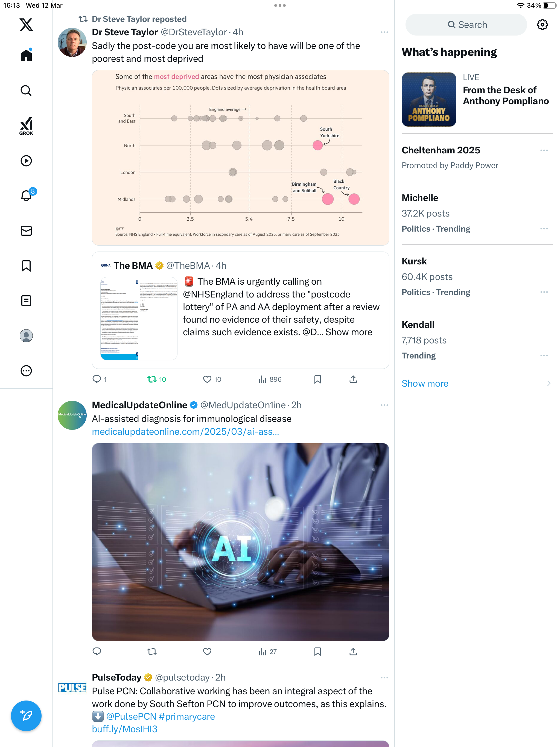The image size is (560, 747).
Task: Open direct messages envelope icon
Action: coord(26,231)
